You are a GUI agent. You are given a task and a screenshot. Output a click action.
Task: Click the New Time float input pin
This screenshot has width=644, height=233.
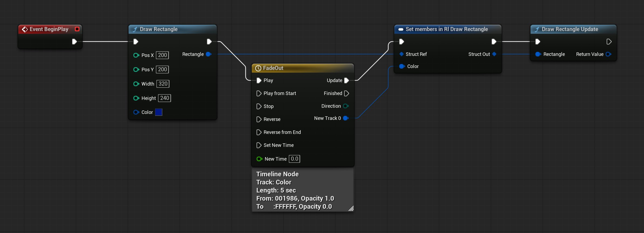259,159
